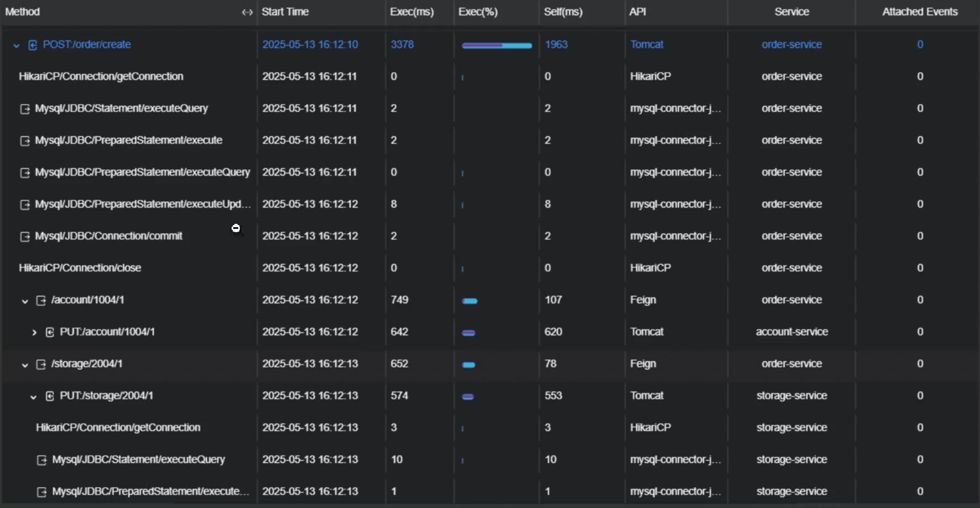Click the start time 2025-05-13 16:12:10
Screen dimensions: 980x508
pyautogui.click(x=310, y=44)
